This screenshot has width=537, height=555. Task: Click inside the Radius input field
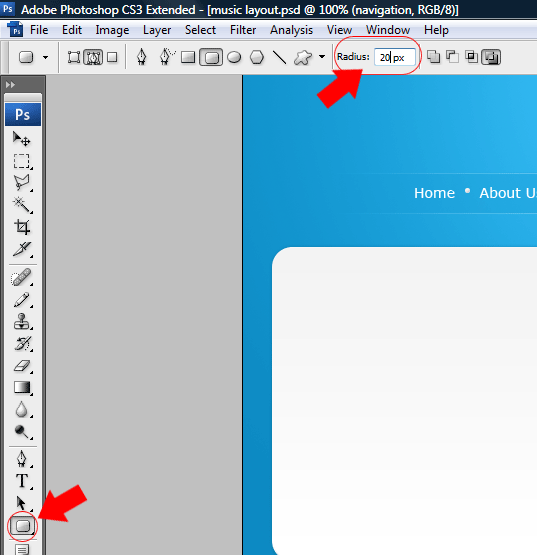[x=394, y=57]
